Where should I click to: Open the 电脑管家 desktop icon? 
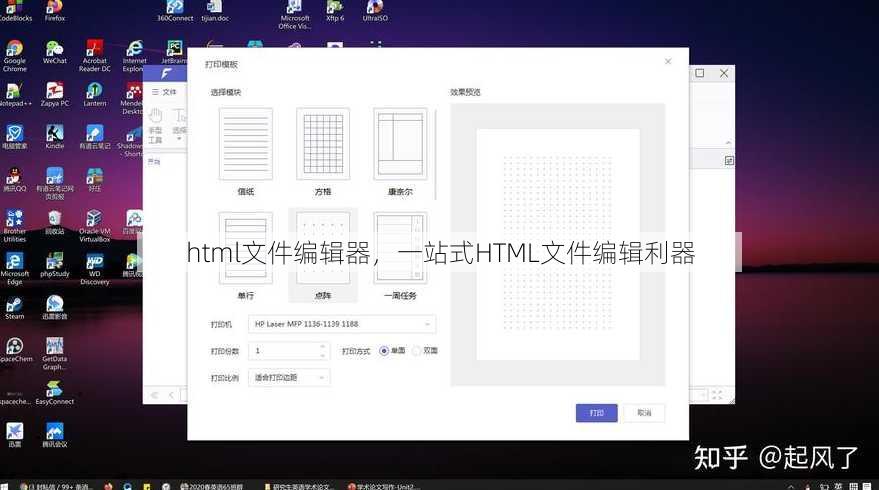point(15,137)
